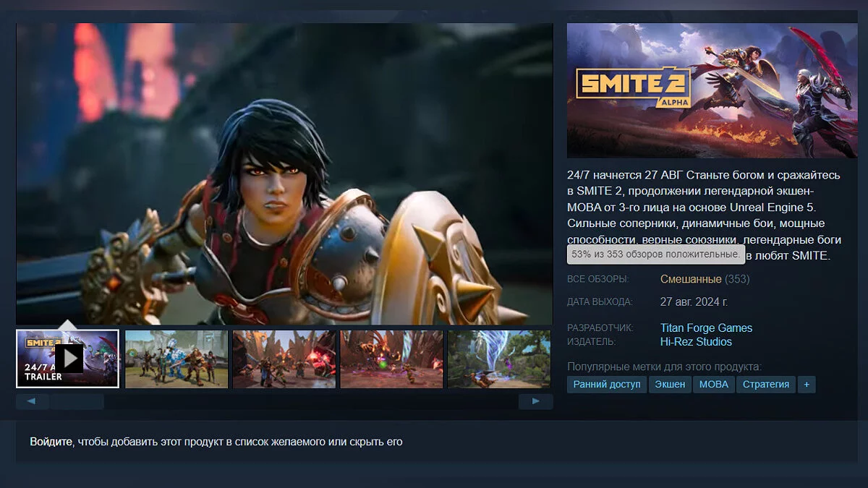Click the review count (353)
Screen dimensions: 868x488
point(737,279)
